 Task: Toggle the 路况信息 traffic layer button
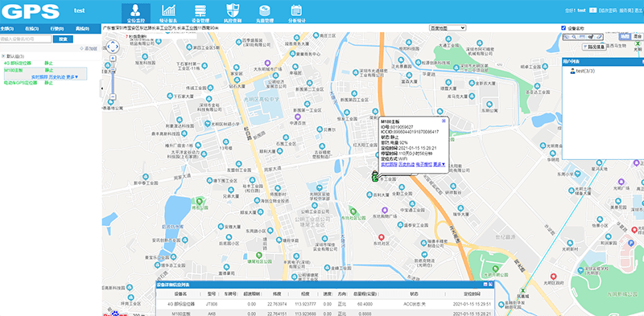(593, 47)
